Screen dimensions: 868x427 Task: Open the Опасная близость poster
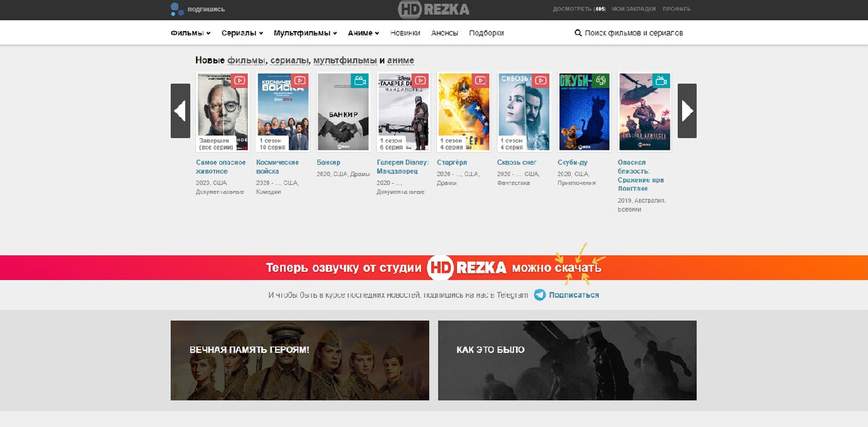(644, 111)
